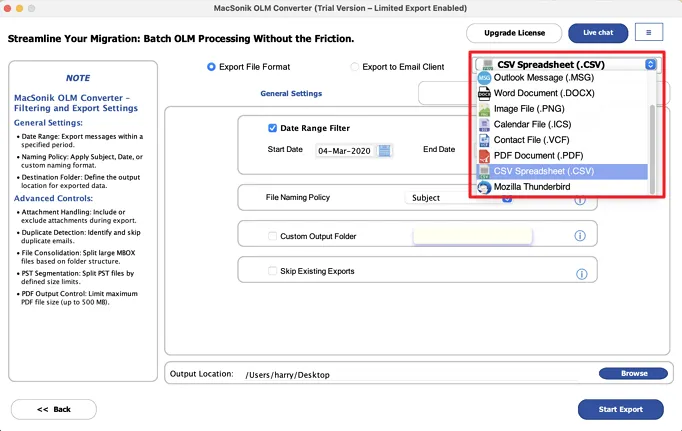
Task: Select Export to Email Client option
Action: click(354, 67)
